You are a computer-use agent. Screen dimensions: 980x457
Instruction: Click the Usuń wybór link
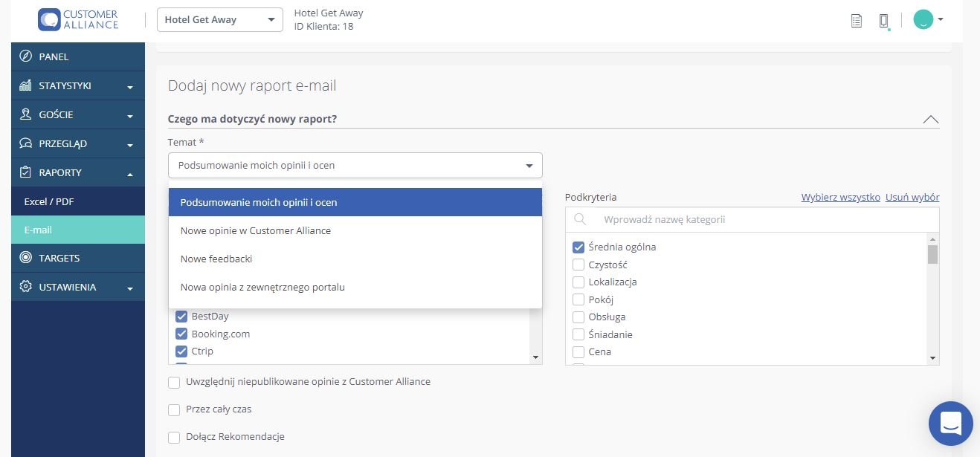click(912, 197)
